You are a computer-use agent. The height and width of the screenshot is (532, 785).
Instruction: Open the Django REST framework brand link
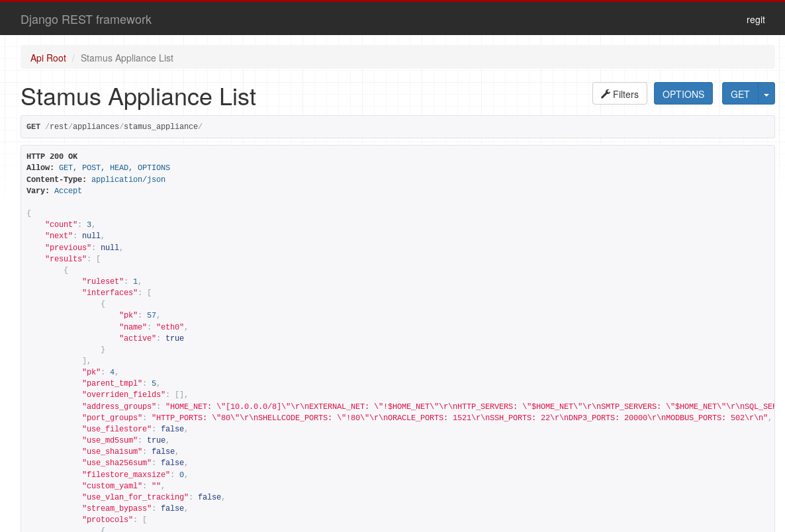click(x=85, y=19)
